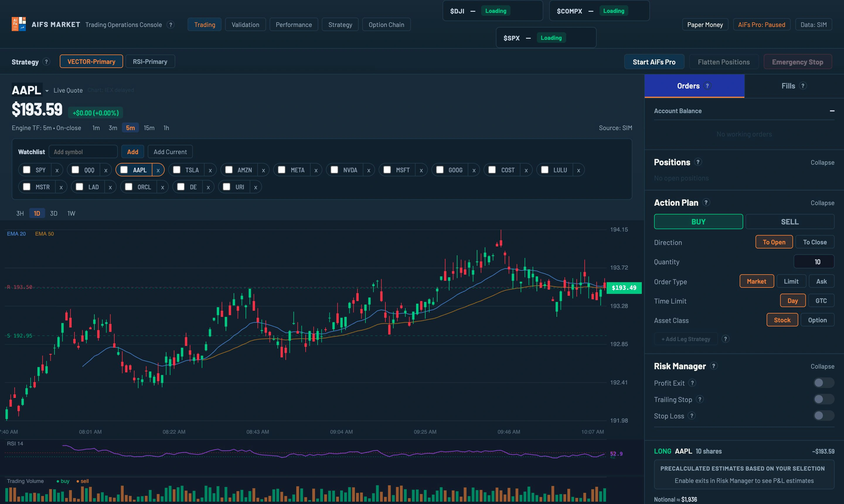Click Flatten Positions button
The image size is (844, 504).
724,62
